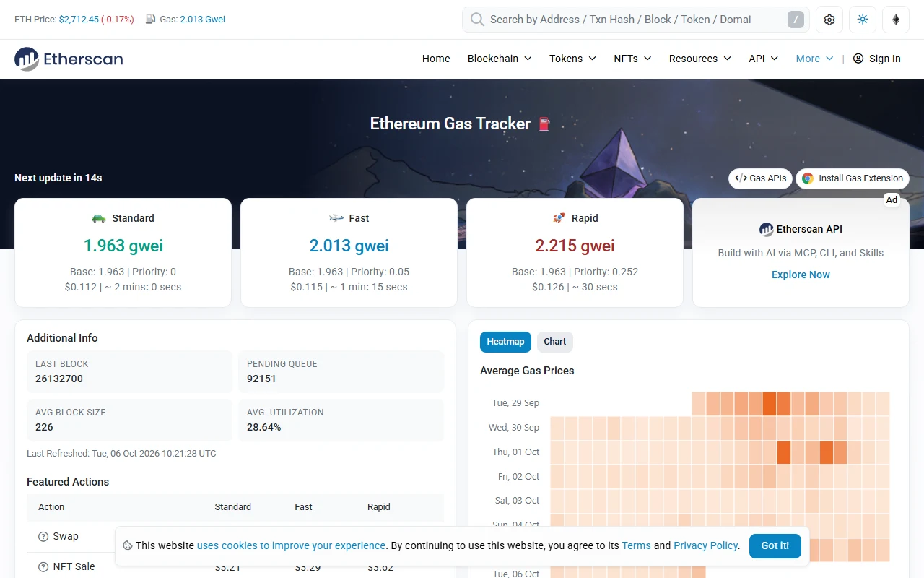The height and width of the screenshot is (578, 924).
Task: Click the Rapid rocket icon
Action: coord(559,218)
